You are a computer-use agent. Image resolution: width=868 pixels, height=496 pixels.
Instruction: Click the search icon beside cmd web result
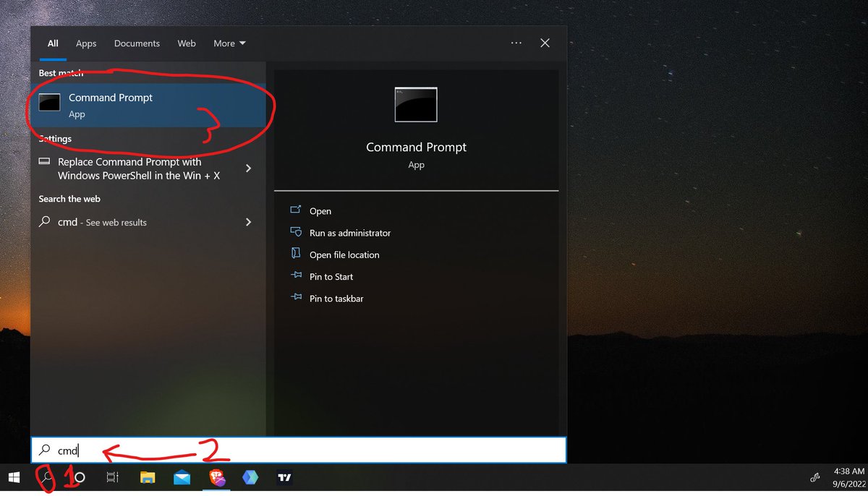click(45, 222)
